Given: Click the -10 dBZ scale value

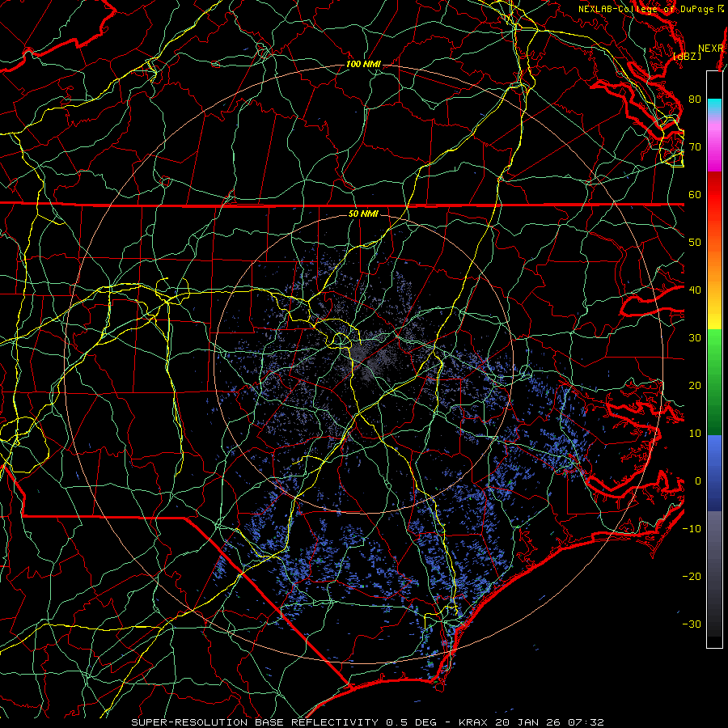Looking at the screenshot, I should [x=692, y=528].
